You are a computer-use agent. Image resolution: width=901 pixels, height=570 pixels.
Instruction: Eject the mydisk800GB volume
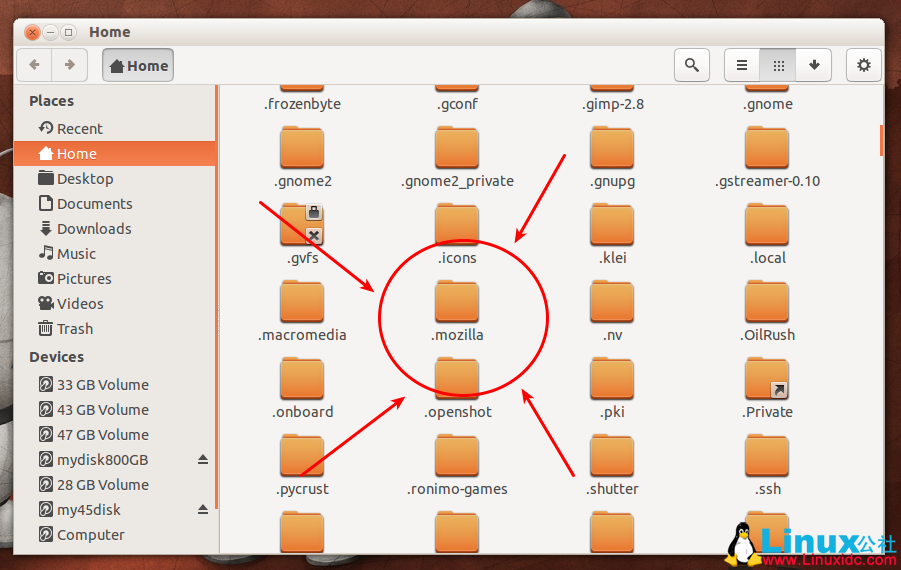point(203,460)
